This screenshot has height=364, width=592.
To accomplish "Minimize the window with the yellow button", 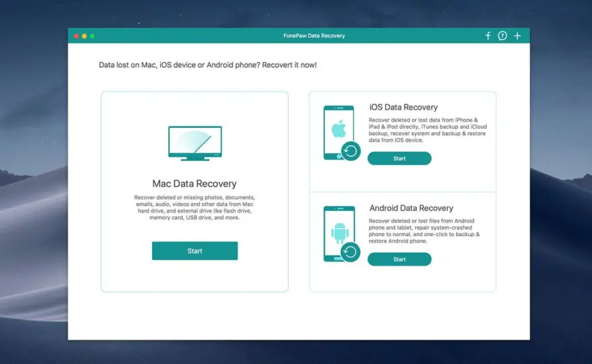I will click(84, 36).
